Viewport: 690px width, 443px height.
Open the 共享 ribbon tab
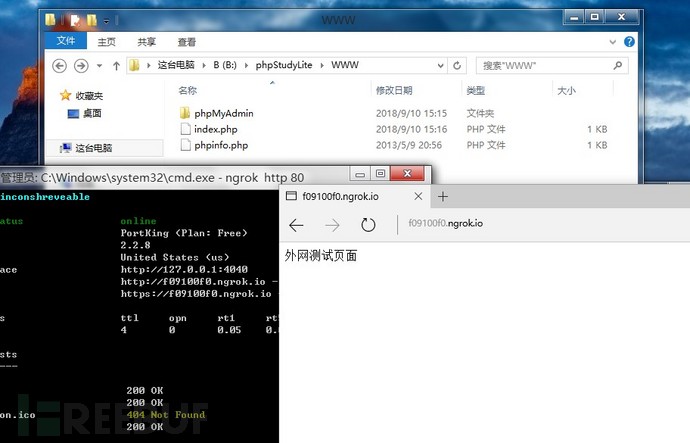tap(146, 42)
